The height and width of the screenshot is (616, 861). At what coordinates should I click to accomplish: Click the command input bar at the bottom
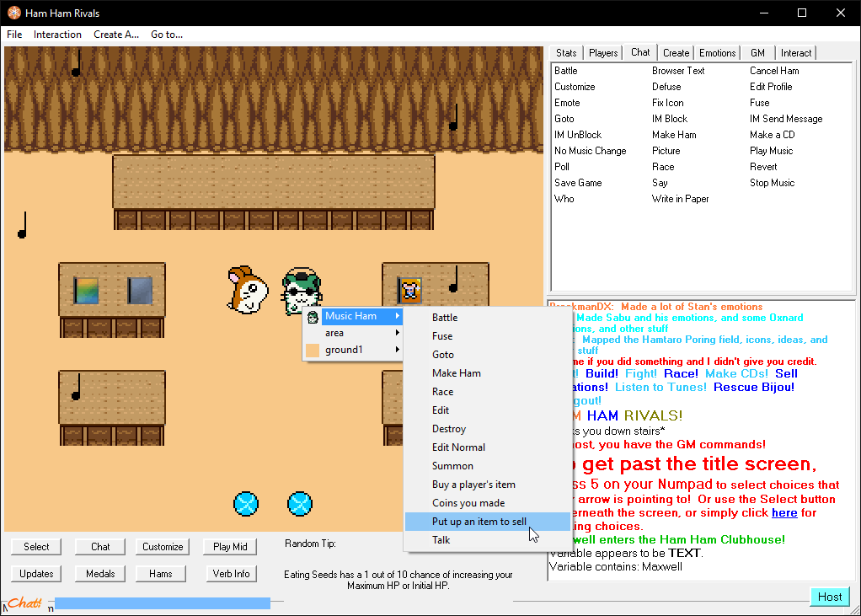(163, 603)
